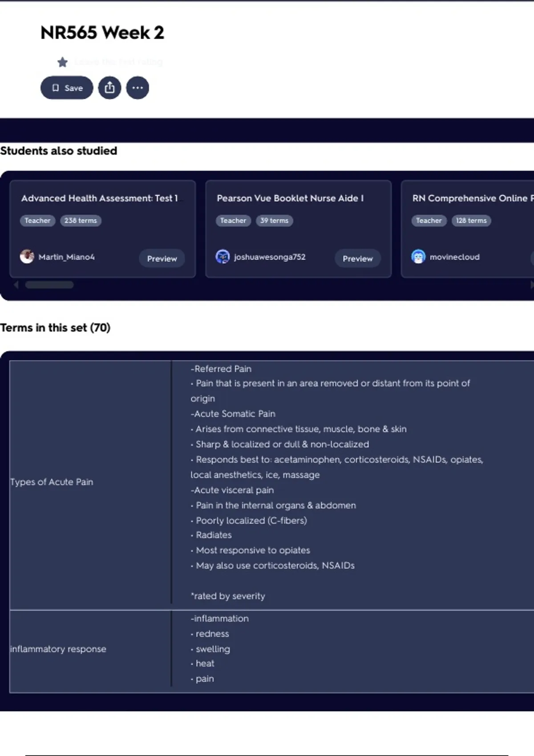Preview the Advanced Health Assessment set

point(162,258)
